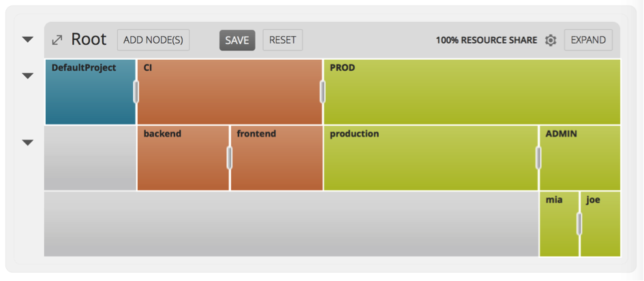Select the blue DefaultProject node
Viewport: 644px width, 281px height.
(x=91, y=92)
